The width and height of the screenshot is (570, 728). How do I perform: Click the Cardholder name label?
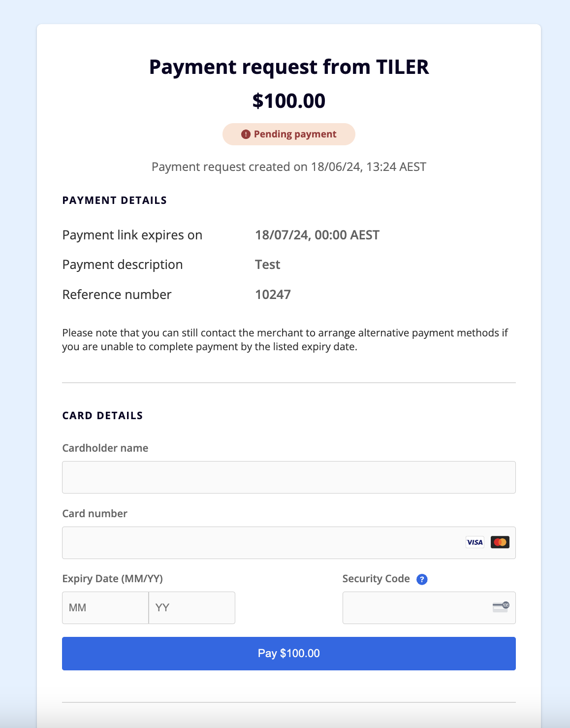(x=105, y=448)
